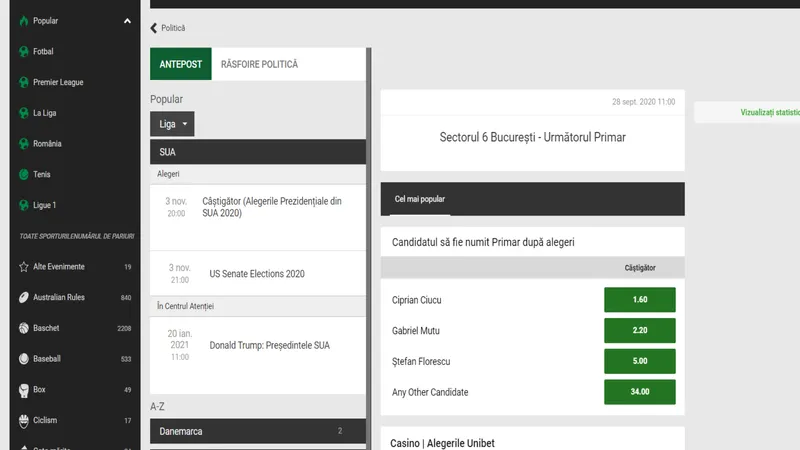Click the Baschet basketball icon
This screenshot has height=450, width=800.
tap(23, 328)
